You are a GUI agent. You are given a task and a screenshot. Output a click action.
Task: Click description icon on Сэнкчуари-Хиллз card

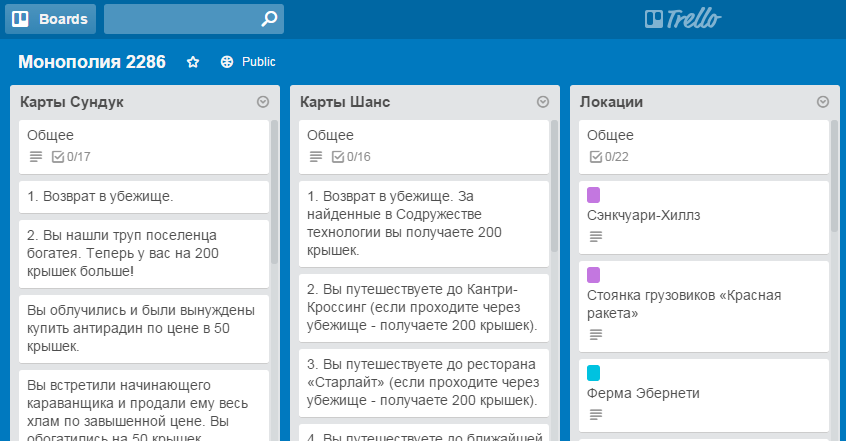tap(596, 237)
